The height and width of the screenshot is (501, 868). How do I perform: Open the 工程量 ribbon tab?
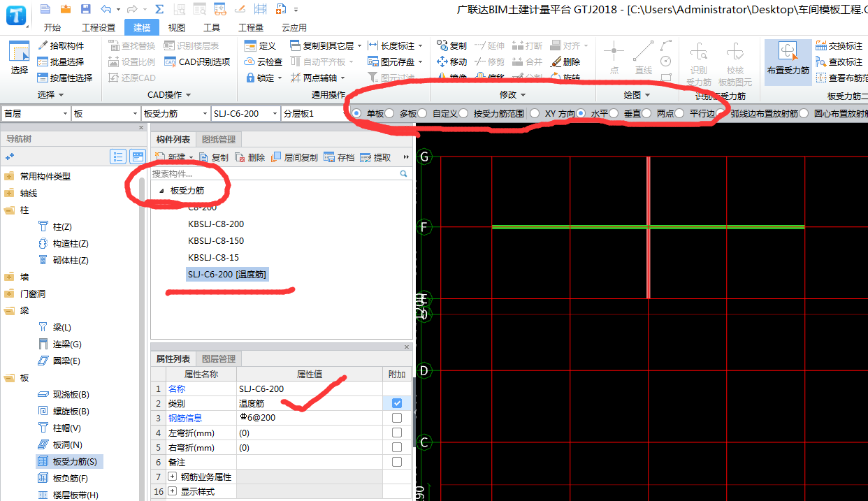(x=251, y=27)
